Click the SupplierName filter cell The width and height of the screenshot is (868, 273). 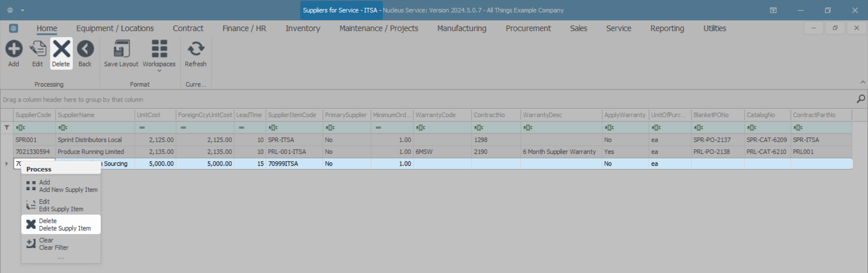[x=95, y=128]
